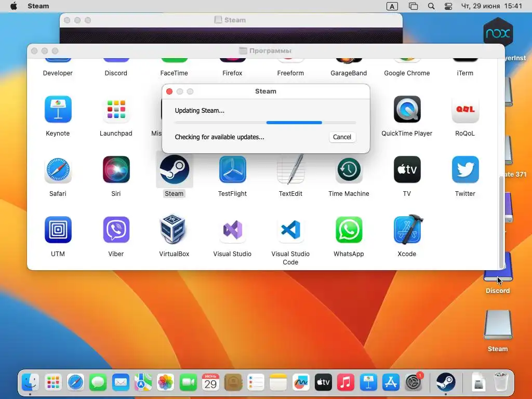The width and height of the screenshot is (532, 399).
Task: Open System Settings from the Dock
Action: [x=414, y=382]
